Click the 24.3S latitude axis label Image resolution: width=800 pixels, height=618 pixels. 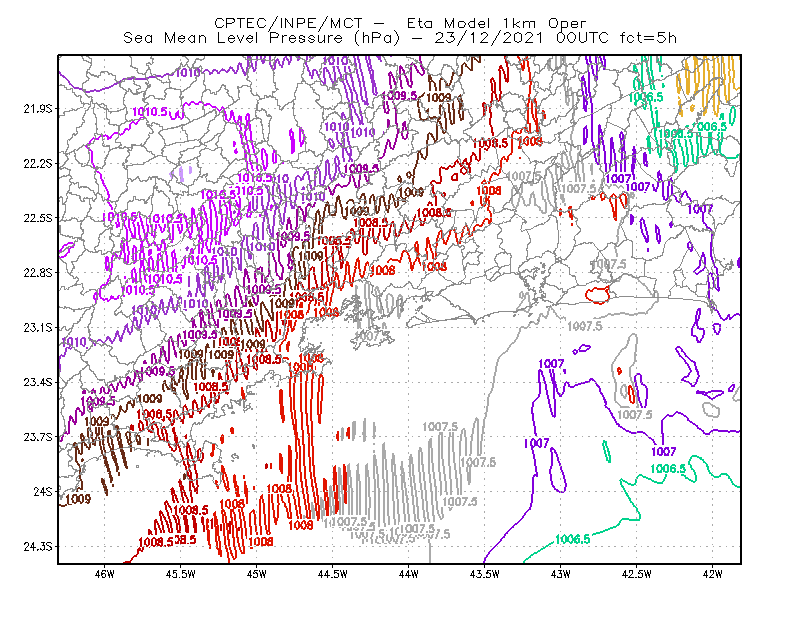tap(38, 547)
